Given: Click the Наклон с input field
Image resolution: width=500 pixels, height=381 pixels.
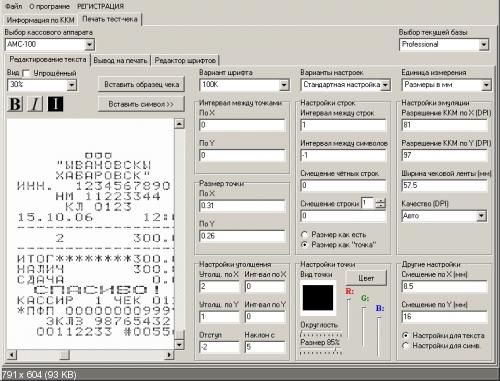Looking at the screenshot, I should coord(265,347).
